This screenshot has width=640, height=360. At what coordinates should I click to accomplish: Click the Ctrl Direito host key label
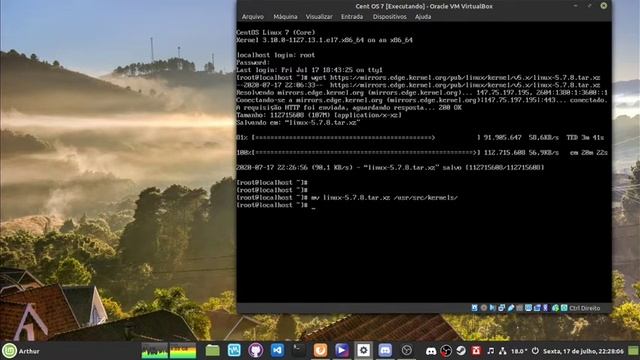coord(584,308)
